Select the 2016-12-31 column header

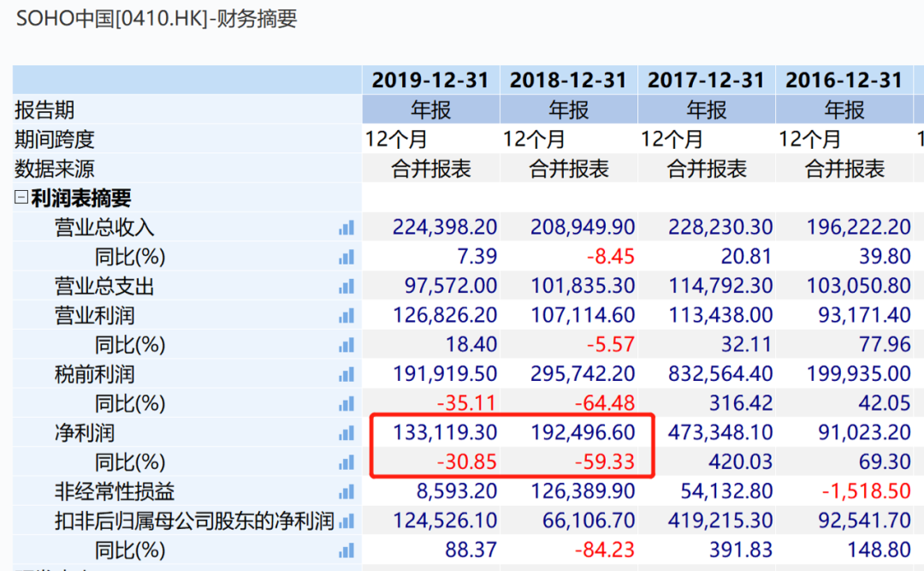[844, 80]
